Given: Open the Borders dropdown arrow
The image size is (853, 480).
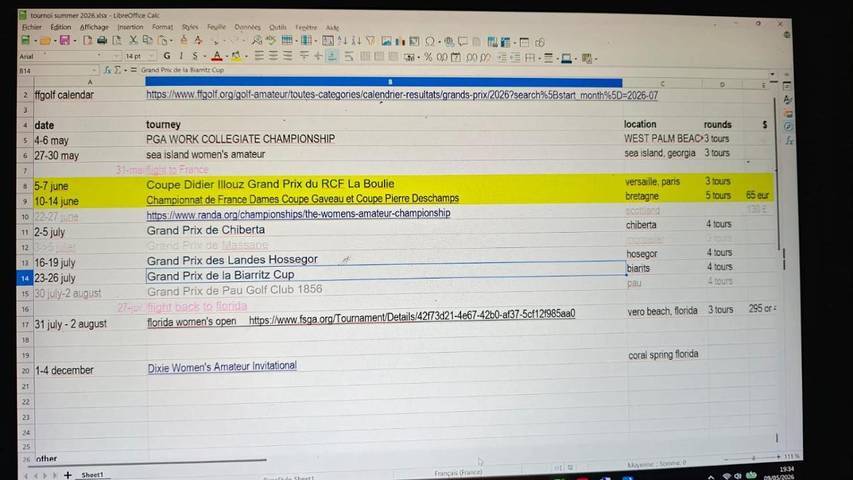Looking at the screenshot, I should click(540, 58).
